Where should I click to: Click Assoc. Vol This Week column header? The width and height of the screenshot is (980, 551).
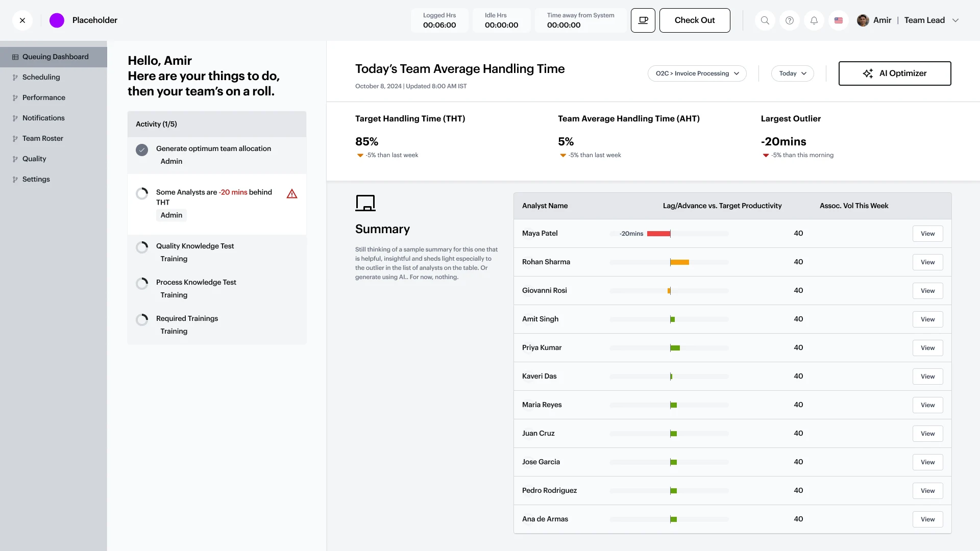[854, 206]
